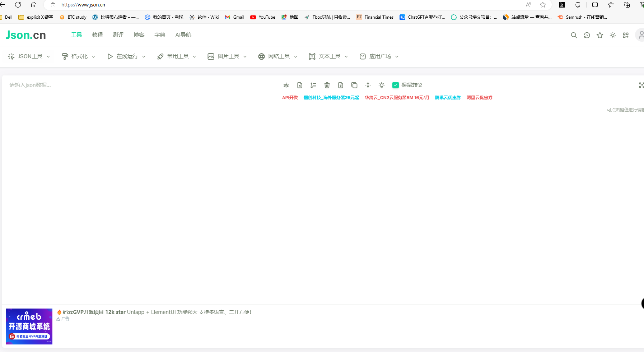Image resolution: width=644 pixels, height=352 pixels.
Task: Open the Gmail bookmark
Action: 234,17
